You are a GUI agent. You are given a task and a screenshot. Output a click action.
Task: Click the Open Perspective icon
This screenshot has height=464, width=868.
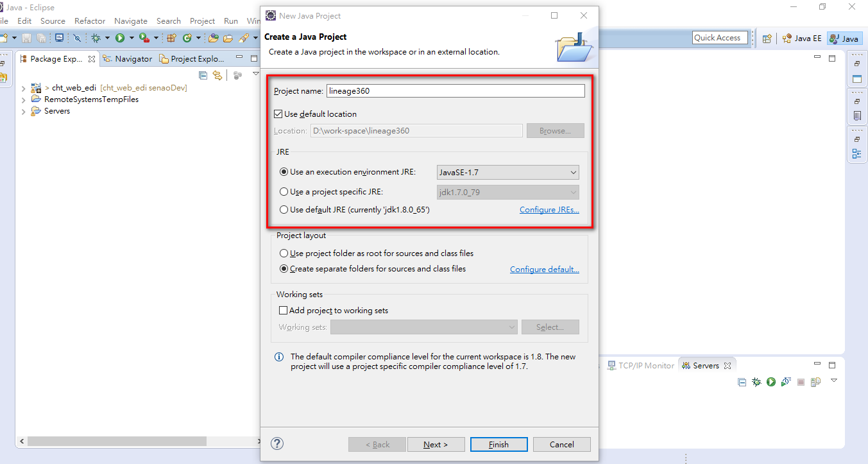[767, 39]
